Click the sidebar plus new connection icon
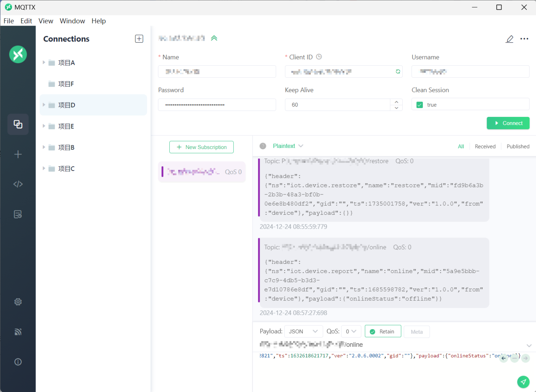The width and height of the screenshot is (536, 392). [18, 154]
